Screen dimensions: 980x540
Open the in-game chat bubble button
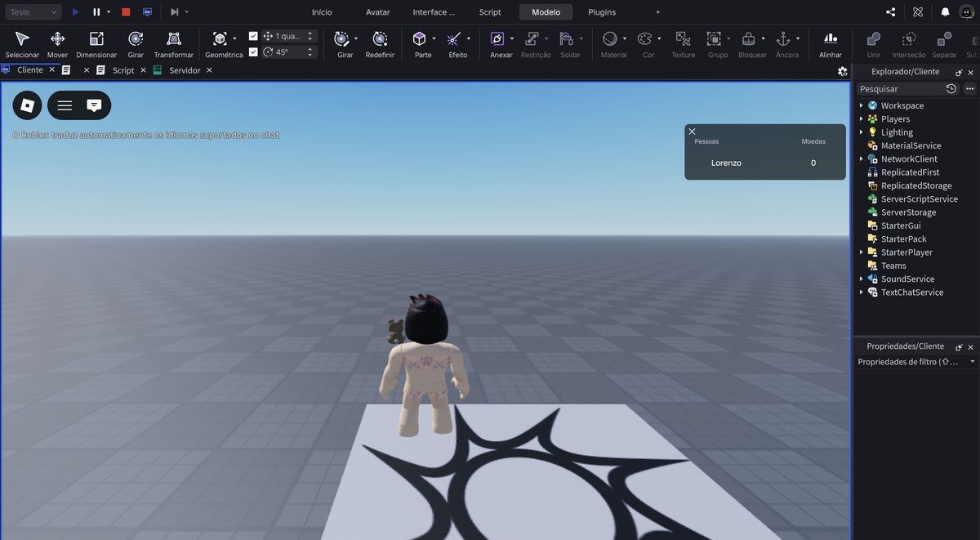coord(94,105)
